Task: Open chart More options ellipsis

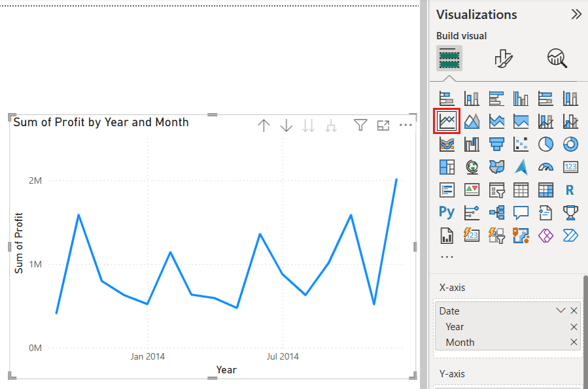Action: coord(406,125)
